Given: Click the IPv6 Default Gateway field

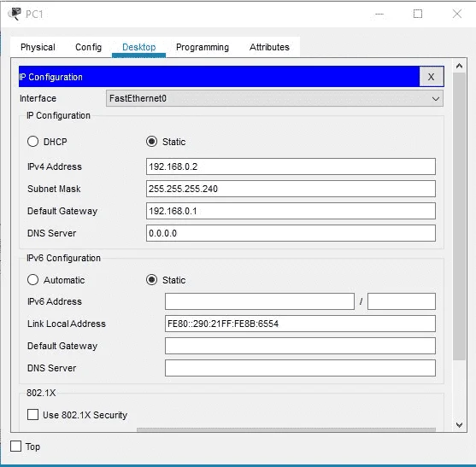Looking at the screenshot, I should [x=300, y=346].
